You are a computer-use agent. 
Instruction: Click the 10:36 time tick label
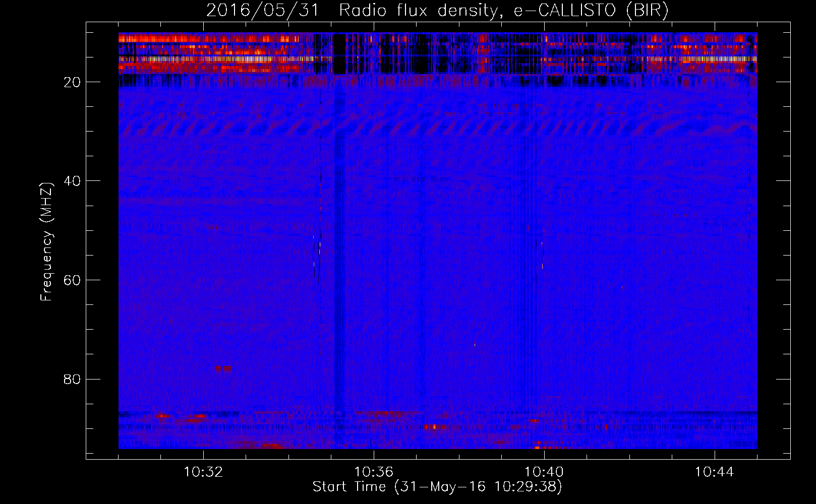(374, 472)
